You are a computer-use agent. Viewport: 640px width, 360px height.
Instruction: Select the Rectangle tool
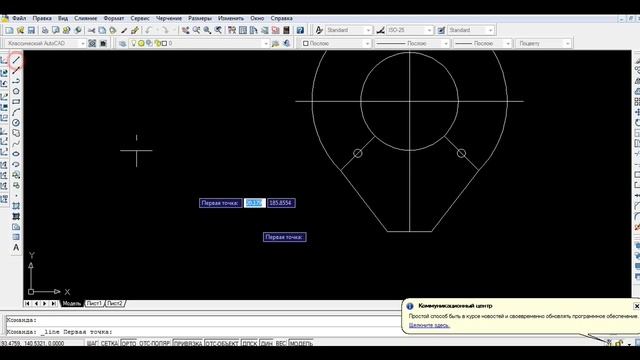tap(16, 102)
